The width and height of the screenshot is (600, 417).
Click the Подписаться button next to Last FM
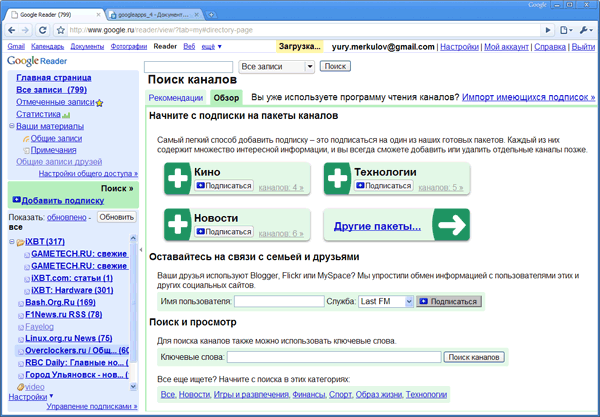449,301
